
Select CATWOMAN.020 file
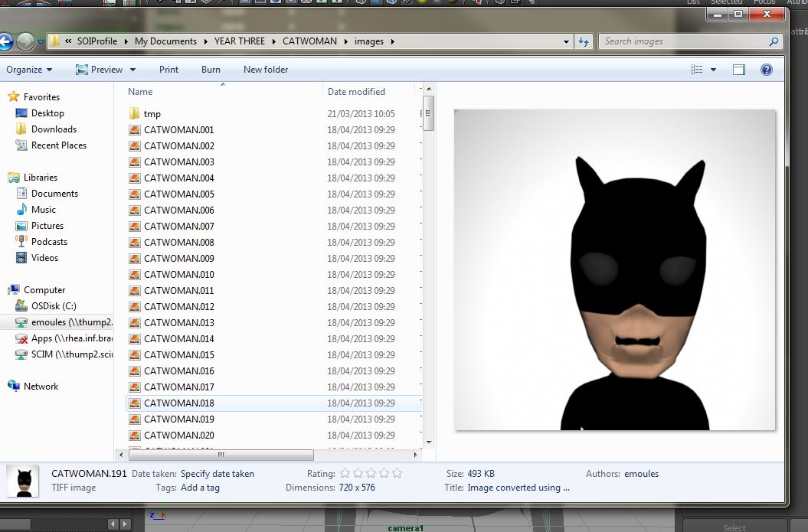click(x=178, y=436)
